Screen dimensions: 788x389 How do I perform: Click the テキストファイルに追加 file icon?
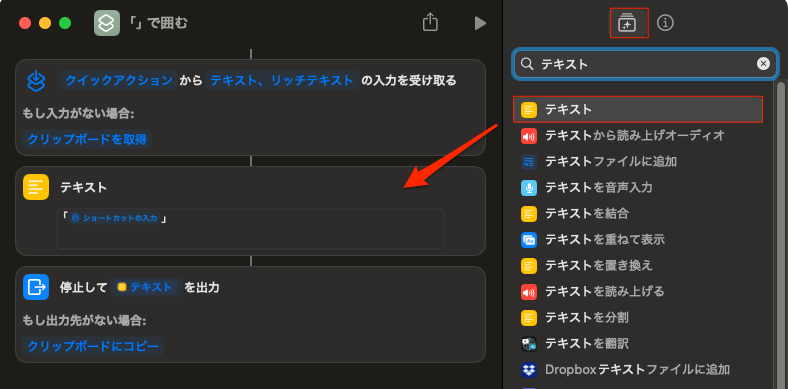click(x=529, y=162)
